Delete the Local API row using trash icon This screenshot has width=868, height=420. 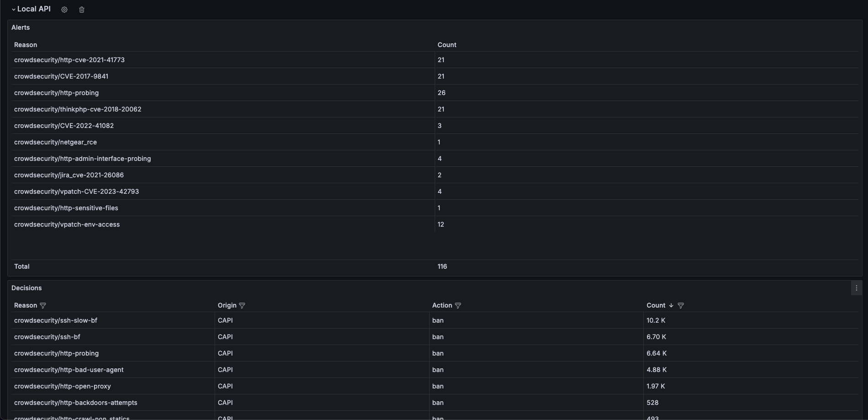pyautogui.click(x=82, y=10)
